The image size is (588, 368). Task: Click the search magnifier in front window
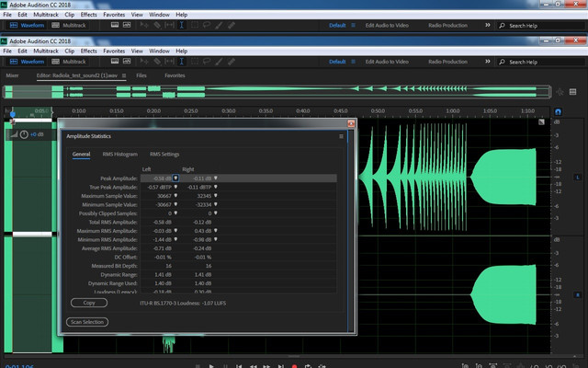(503, 62)
